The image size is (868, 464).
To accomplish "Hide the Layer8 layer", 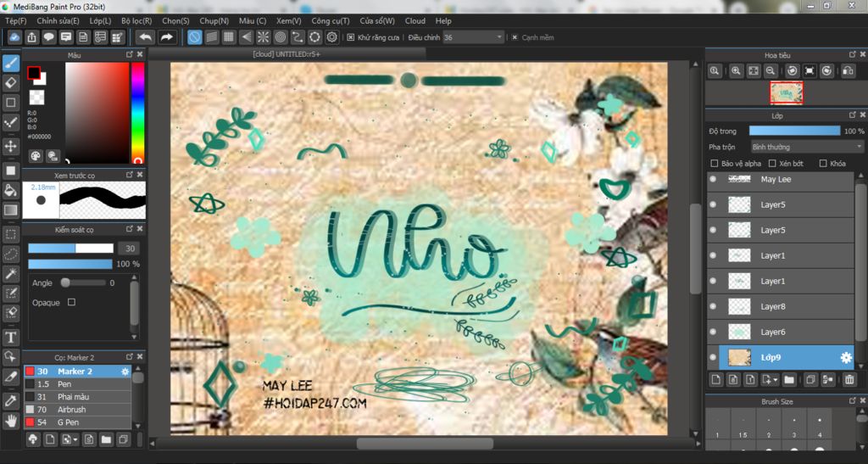I will [713, 306].
